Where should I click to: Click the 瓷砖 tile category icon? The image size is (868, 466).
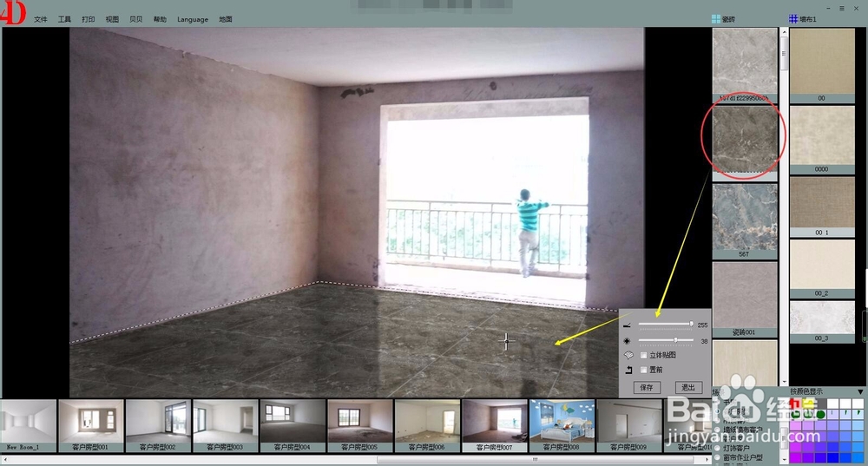click(716, 19)
